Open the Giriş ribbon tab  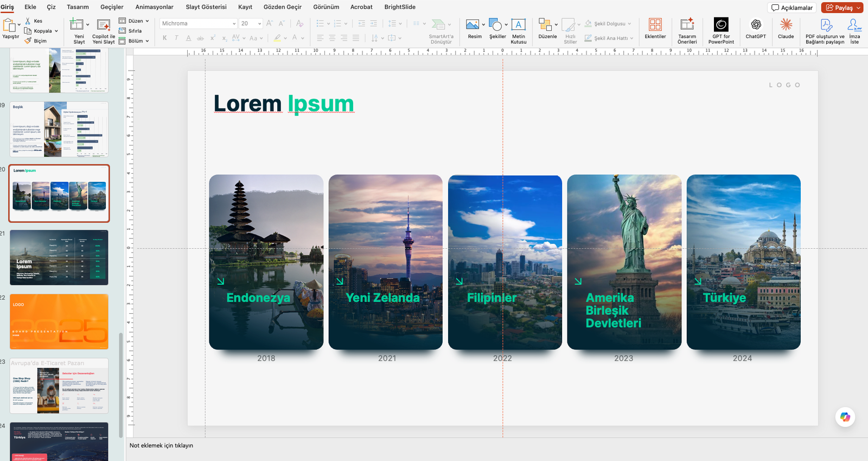coord(8,7)
